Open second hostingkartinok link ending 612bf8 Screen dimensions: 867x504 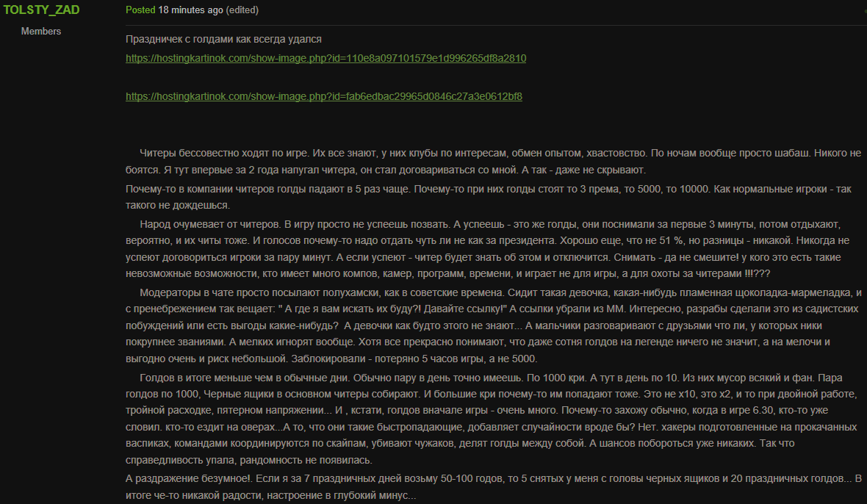pos(323,96)
